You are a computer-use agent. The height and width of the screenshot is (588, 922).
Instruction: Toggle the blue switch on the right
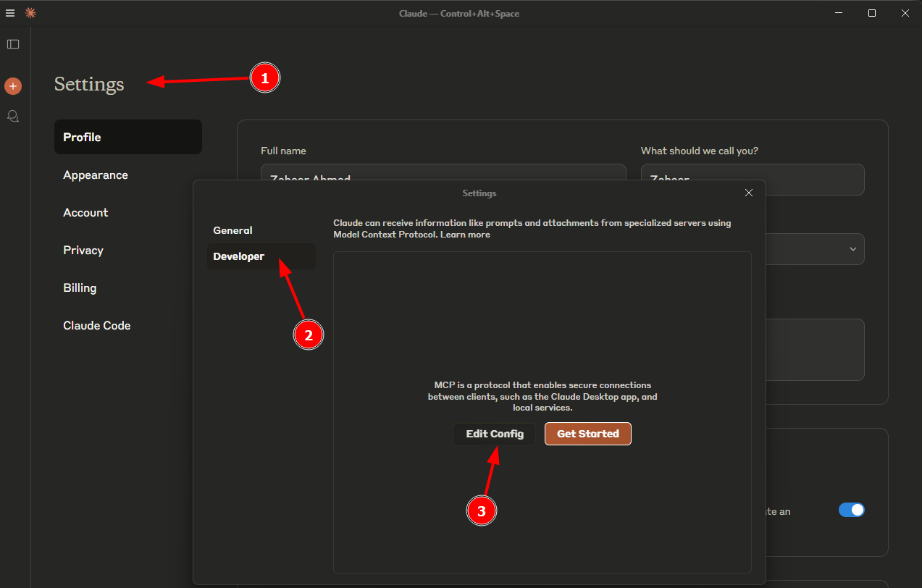tap(851, 510)
